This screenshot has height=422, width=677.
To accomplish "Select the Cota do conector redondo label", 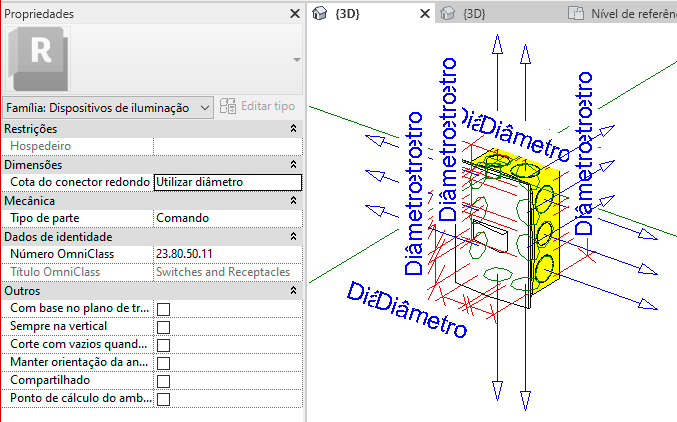I will [80, 182].
